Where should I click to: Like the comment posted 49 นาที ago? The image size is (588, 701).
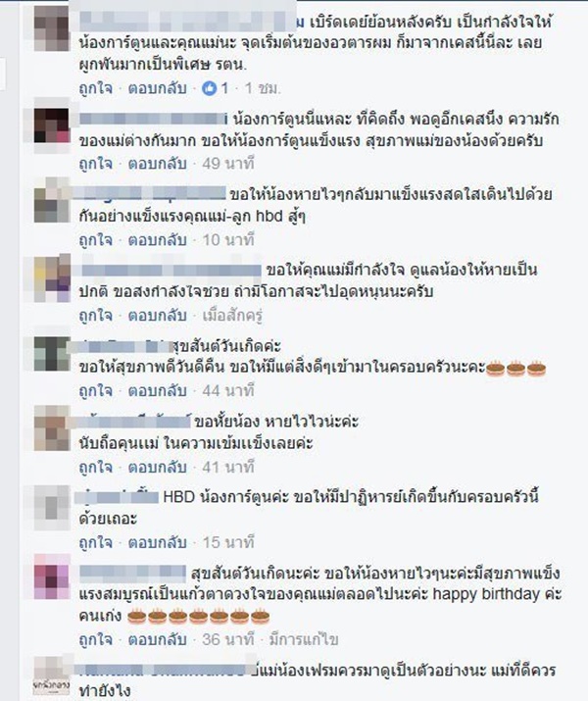click(96, 164)
